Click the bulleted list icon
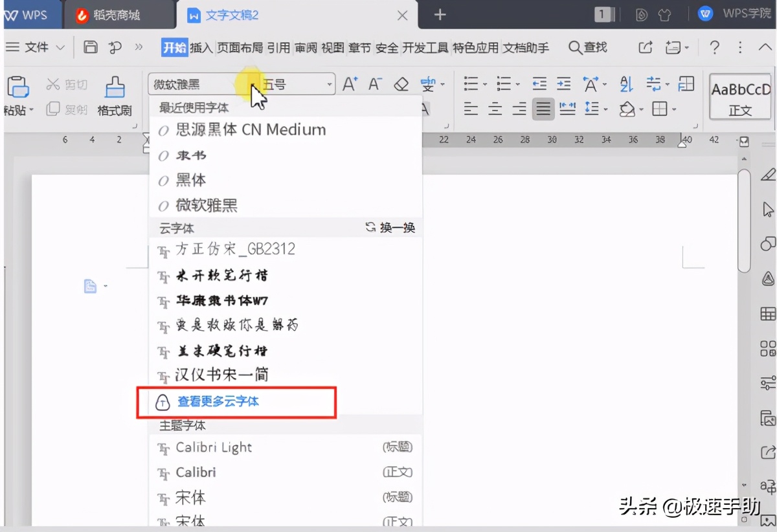The image size is (777, 532). [x=471, y=84]
